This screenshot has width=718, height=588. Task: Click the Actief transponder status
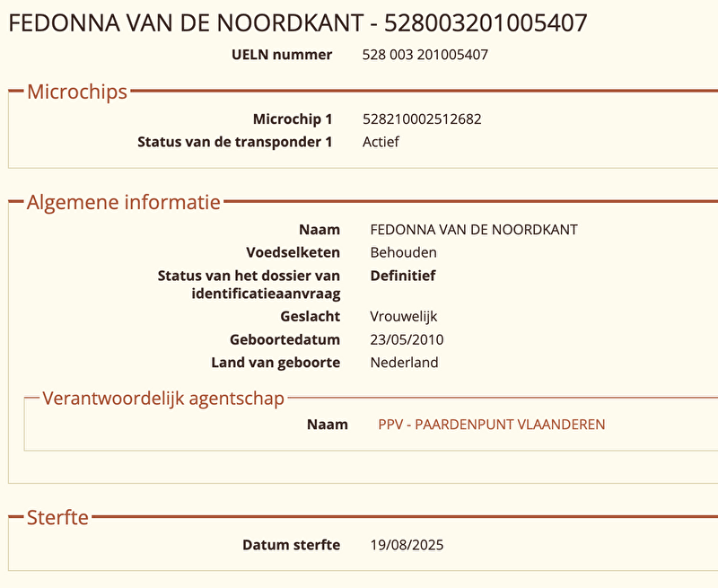pyautogui.click(x=381, y=142)
